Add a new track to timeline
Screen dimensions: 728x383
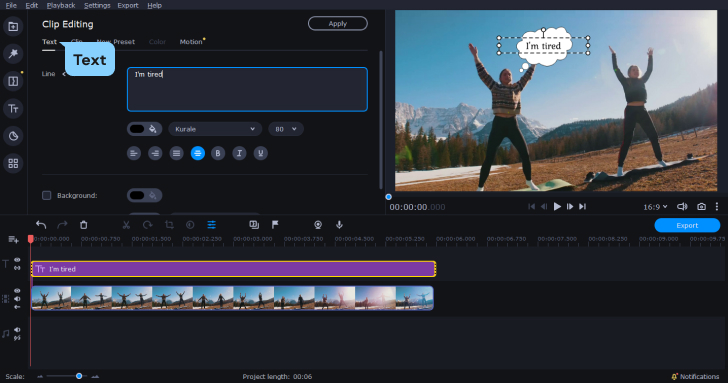click(x=13, y=240)
